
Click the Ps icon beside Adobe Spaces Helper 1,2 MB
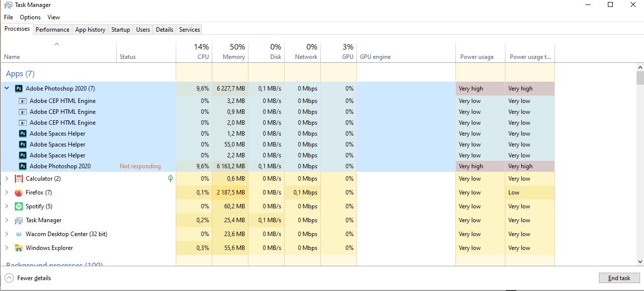point(22,134)
